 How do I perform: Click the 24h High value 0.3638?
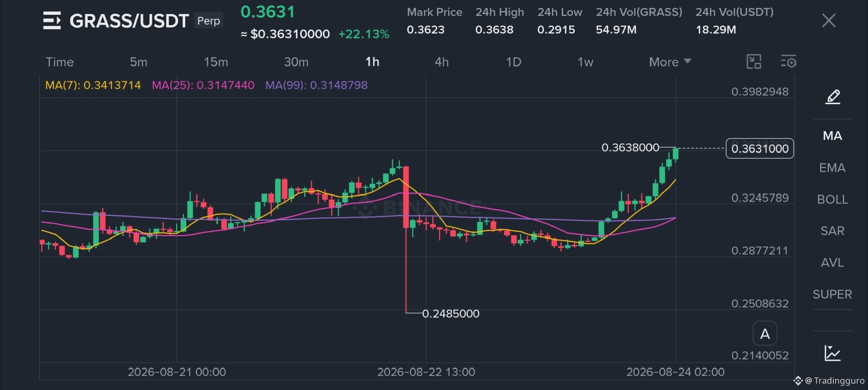[x=494, y=30]
